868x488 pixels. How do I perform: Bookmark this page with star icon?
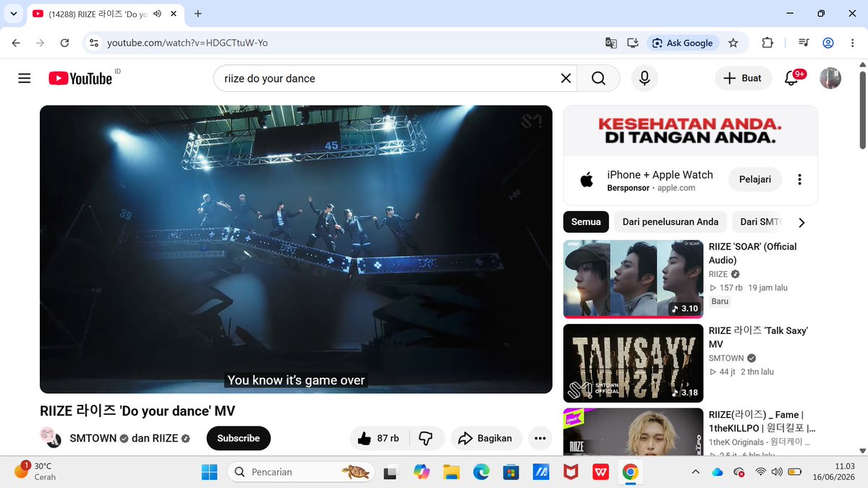pyautogui.click(x=733, y=43)
